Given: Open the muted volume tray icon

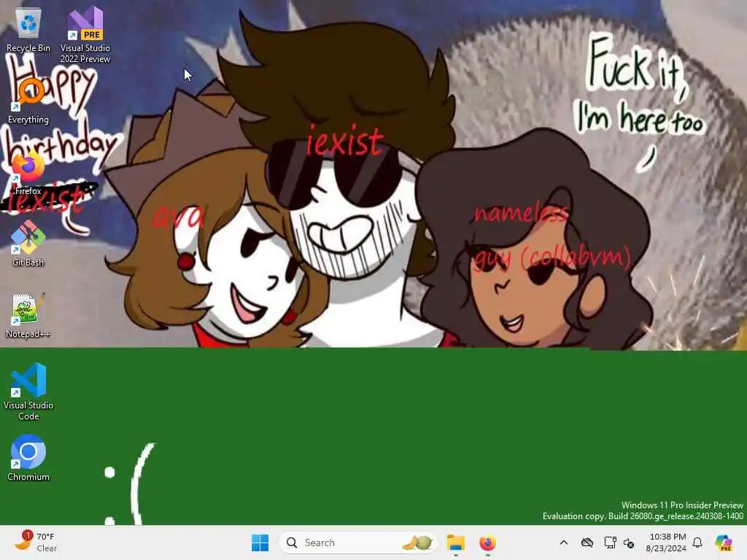Looking at the screenshot, I should click(x=629, y=542).
